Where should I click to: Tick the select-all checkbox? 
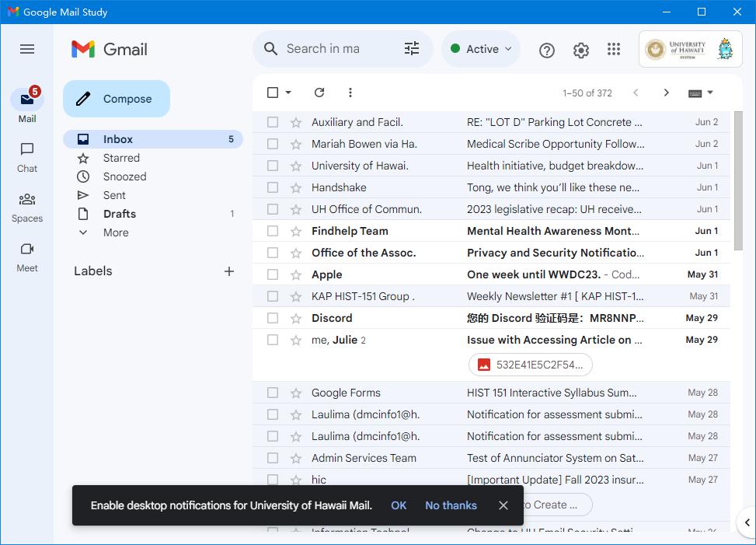(x=273, y=92)
